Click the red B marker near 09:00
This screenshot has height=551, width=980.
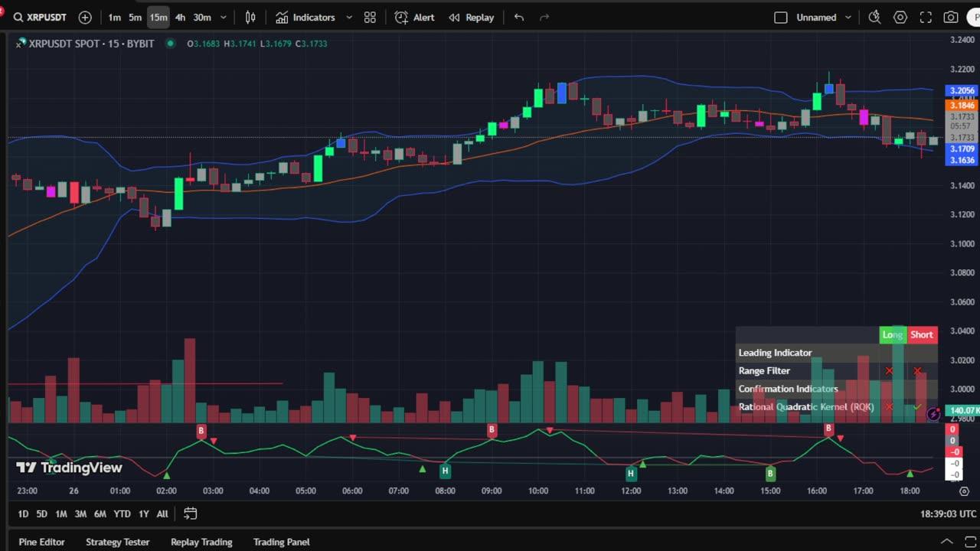492,431
